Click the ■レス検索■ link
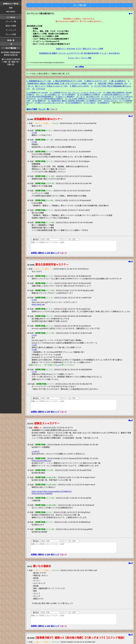This screenshot has width=136, height=644. pyautogui.click(x=79, y=67)
